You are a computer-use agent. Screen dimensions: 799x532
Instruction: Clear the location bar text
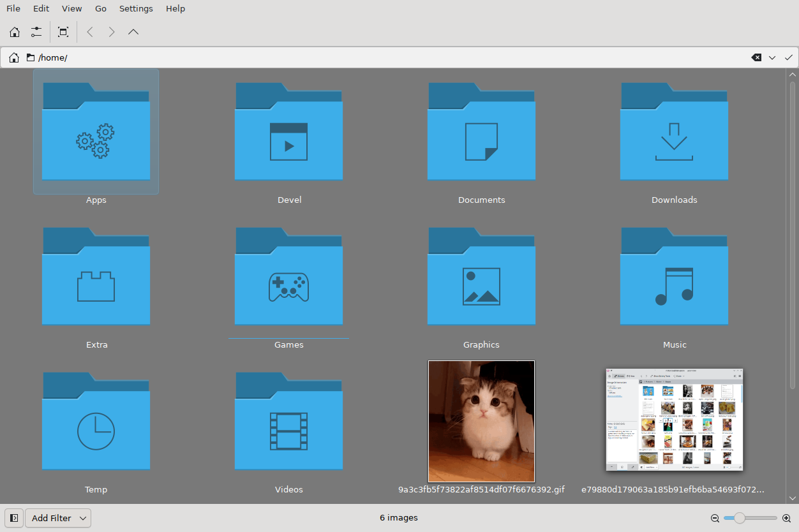click(x=756, y=57)
